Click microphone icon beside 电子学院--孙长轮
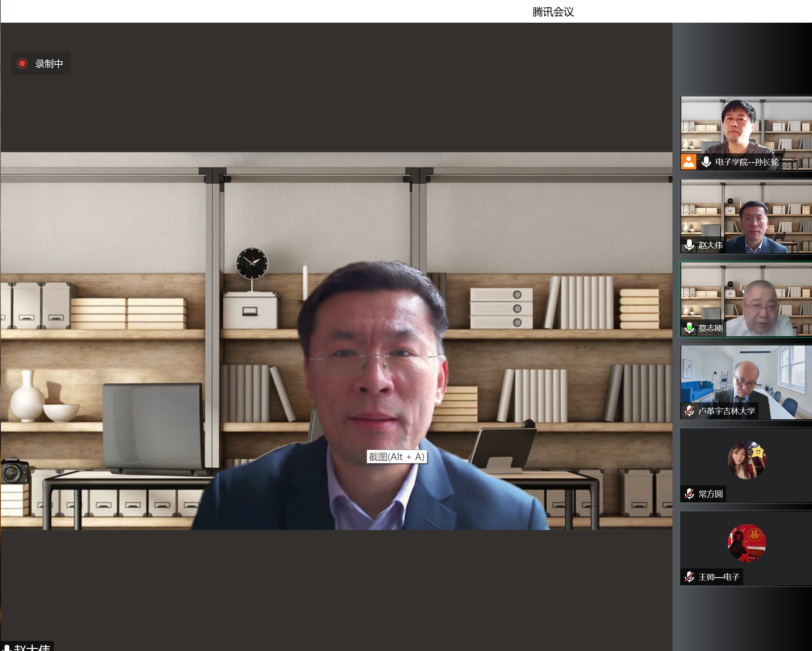This screenshot has height=651, width=812. pyautogui.click(x=706, y=162)
